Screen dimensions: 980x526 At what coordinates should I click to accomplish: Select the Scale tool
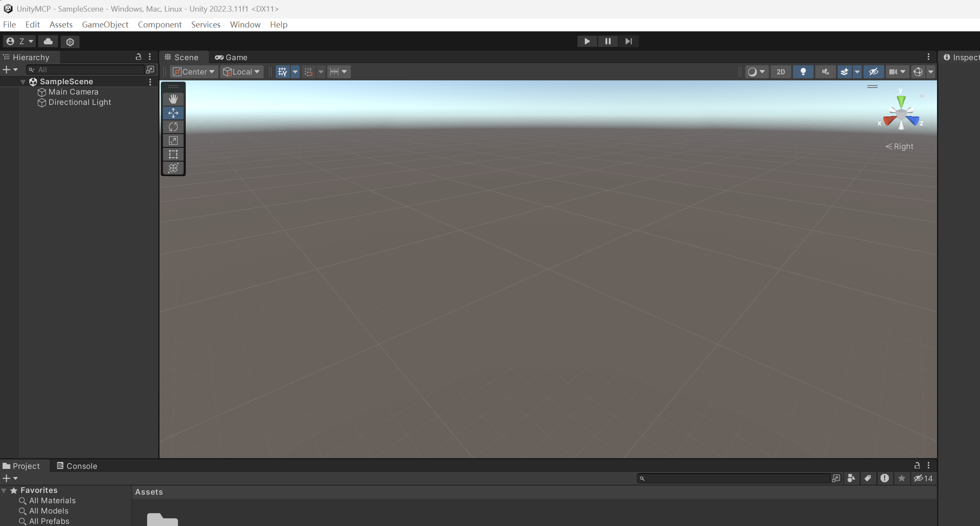point(173,141)
